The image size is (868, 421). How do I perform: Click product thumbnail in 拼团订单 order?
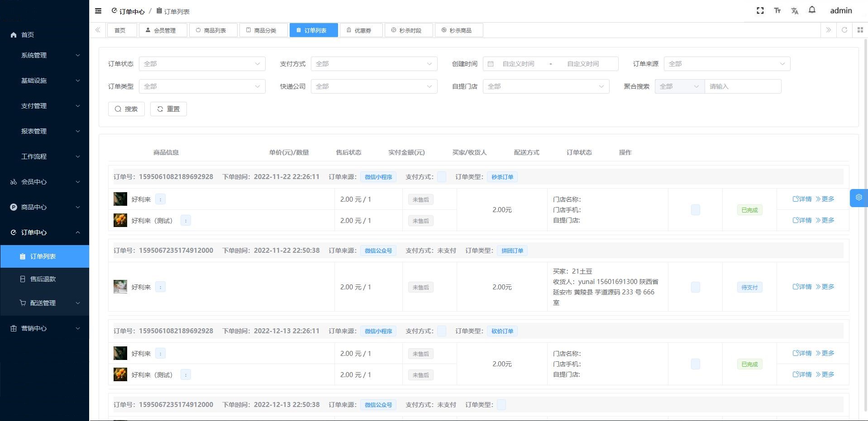(x=120, y=287)
